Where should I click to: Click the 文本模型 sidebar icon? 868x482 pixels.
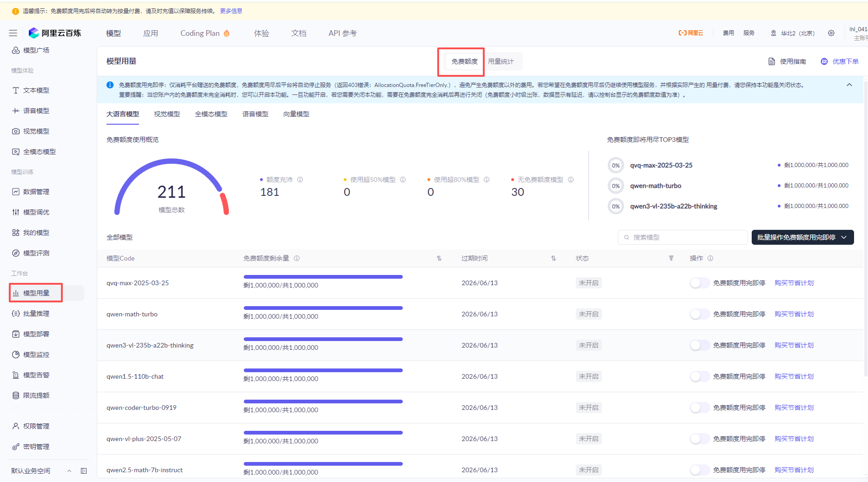[x=16, y=90]
